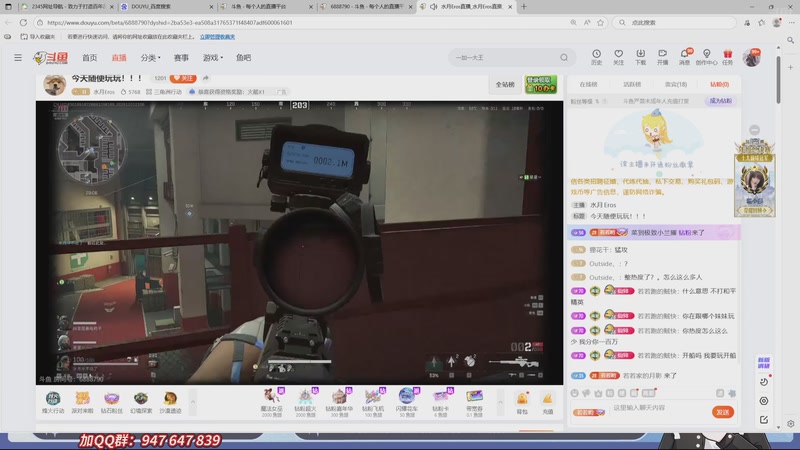Screen dimensions: 800x450
Task: Send the 魔法女巫 gift
Action: (271, 402)
